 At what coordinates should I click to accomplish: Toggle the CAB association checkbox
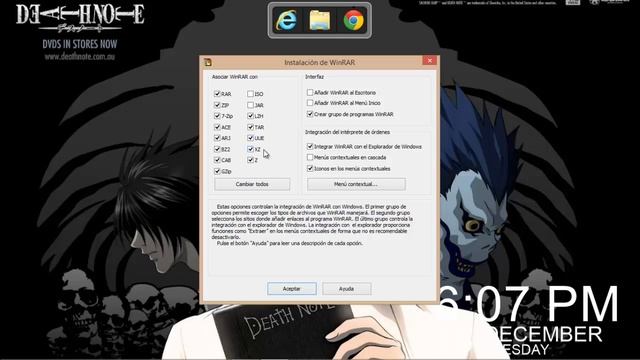pyautogui.click(x=217, y=160)
